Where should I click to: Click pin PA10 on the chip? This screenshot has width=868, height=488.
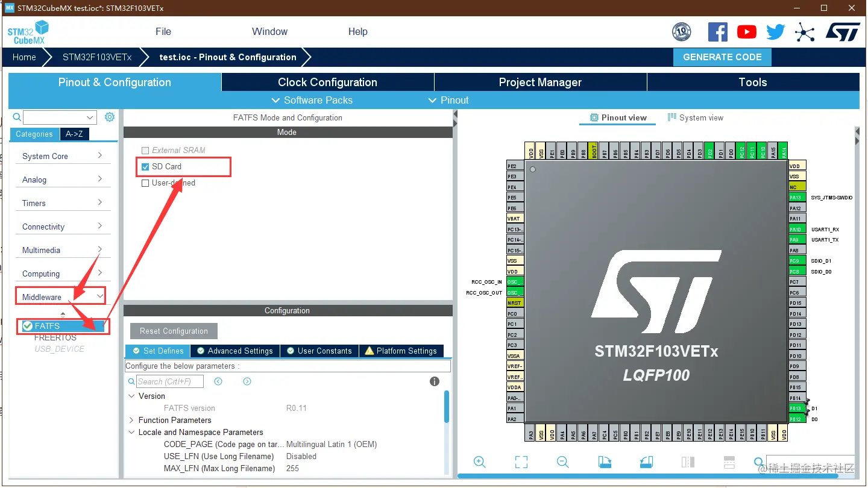[x=797, y=229]
